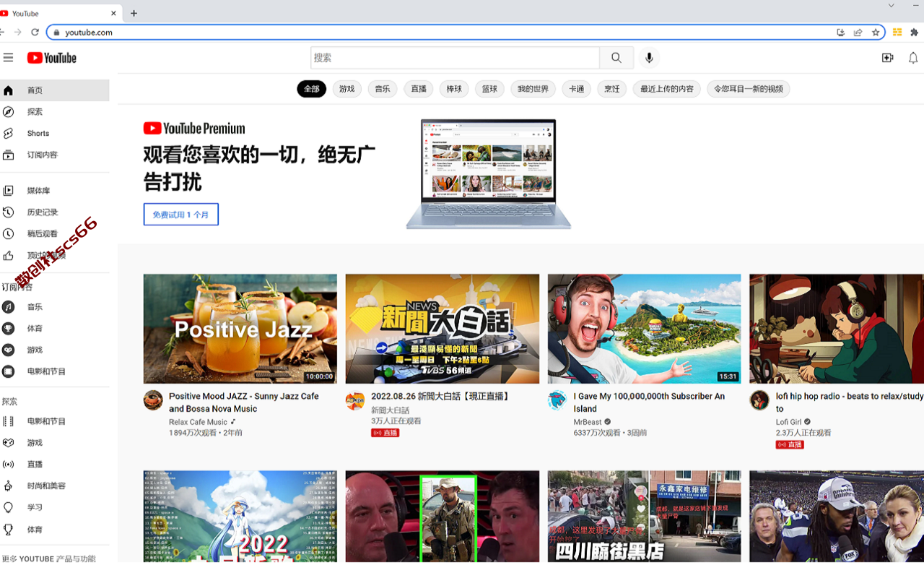Open the notifications bell
This screenshot has height=578, width=924.
pos(913,58)
